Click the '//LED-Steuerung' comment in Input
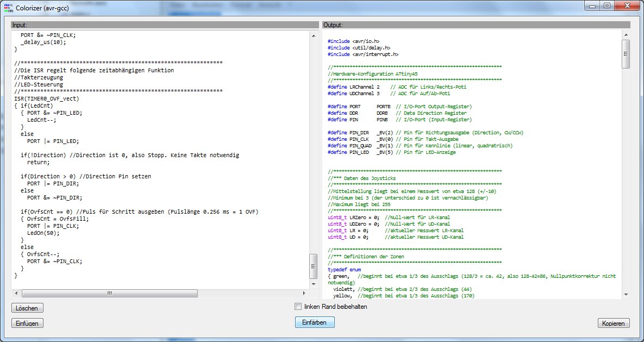 (39, 85)
